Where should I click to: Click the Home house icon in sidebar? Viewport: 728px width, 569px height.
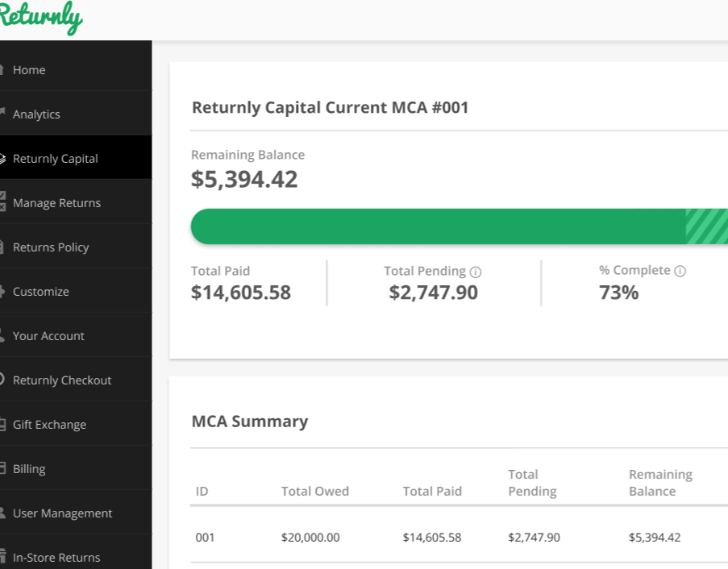pyautogui.click(x=2, y=69)
